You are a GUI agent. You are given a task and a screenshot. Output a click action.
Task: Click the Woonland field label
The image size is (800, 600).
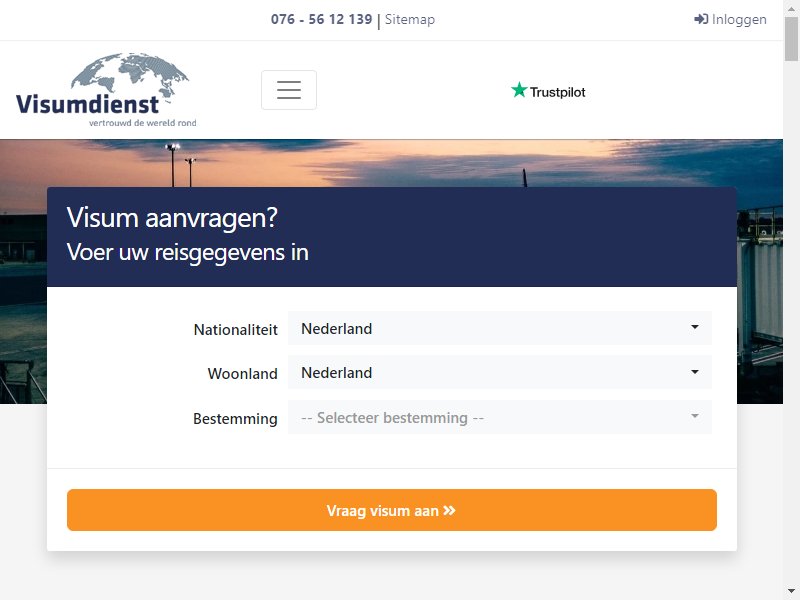pyautogui.click(x=243, y=374)
